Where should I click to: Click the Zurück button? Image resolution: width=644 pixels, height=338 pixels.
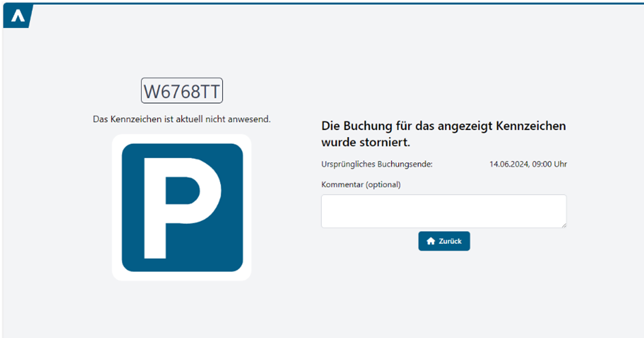click(x=444, y=241)
